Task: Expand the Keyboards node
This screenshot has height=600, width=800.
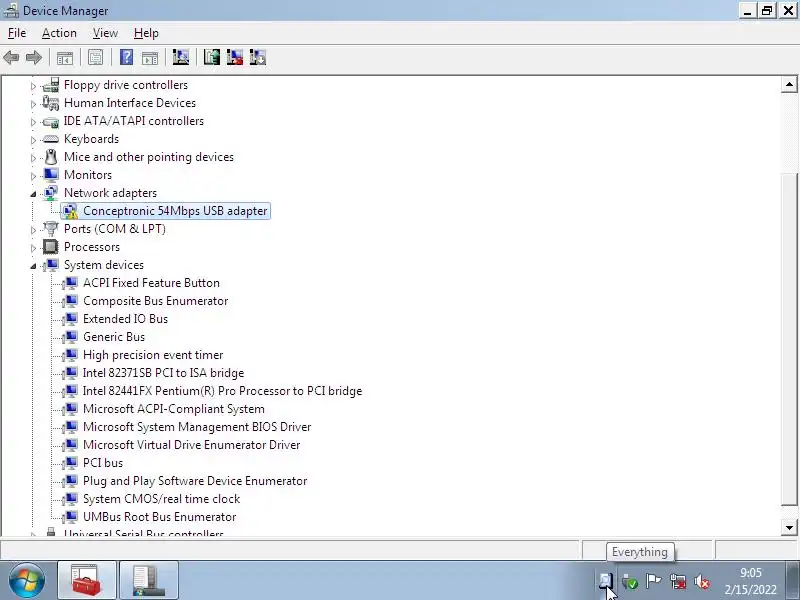Action: pos(33,140)
